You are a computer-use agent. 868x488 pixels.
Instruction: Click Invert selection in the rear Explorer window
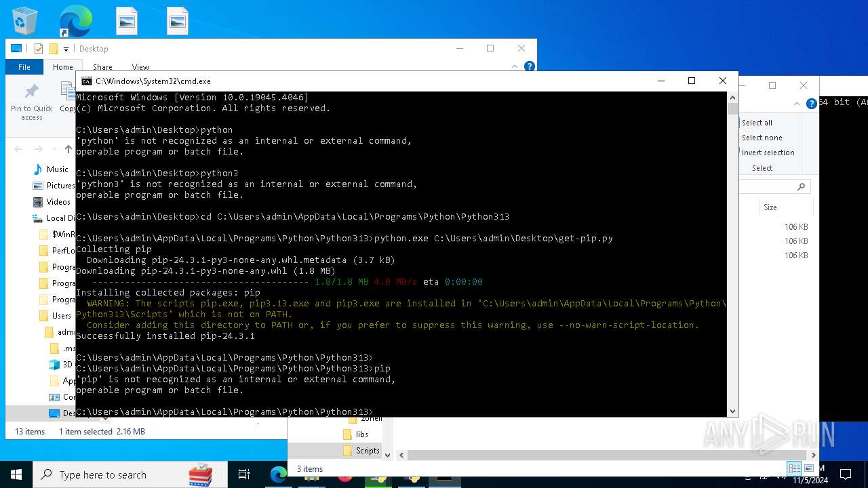[767, 152]
